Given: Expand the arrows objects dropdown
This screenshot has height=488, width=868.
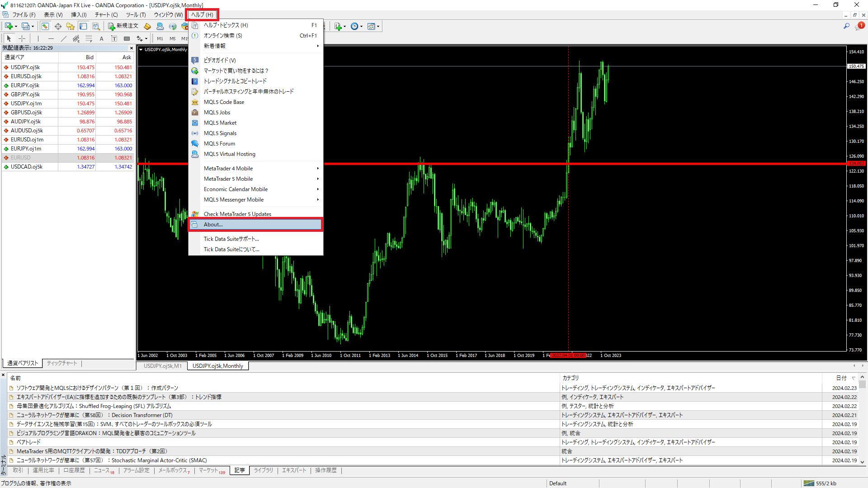Looking at the screenshot, I should pos(146,39).
